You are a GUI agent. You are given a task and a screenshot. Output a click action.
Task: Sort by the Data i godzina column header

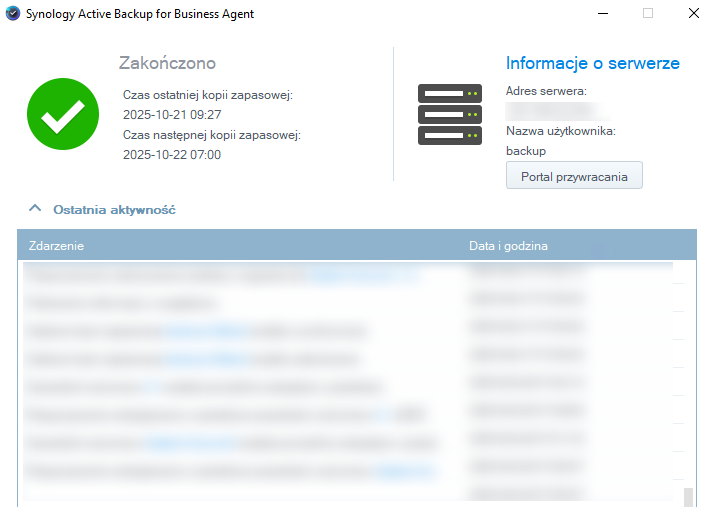pos(508,246)
